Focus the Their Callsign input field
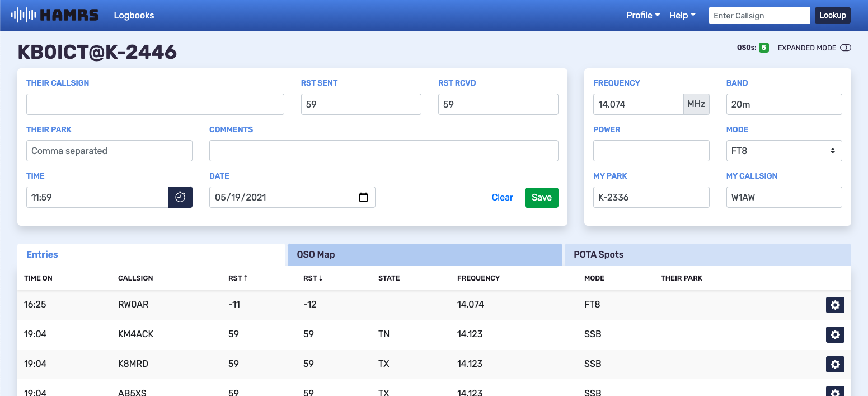The height and width of the screenshot is (396, 868). (155, 104)
